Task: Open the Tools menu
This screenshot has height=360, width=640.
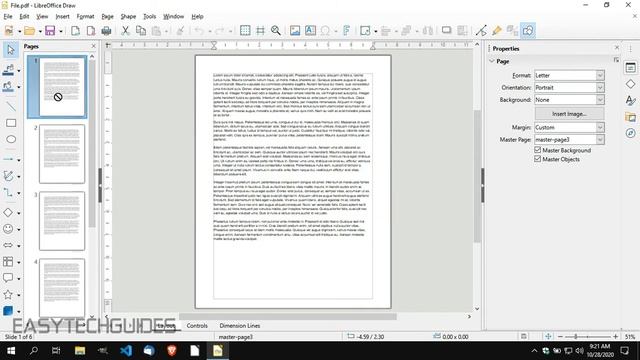Action: point(149,17)
